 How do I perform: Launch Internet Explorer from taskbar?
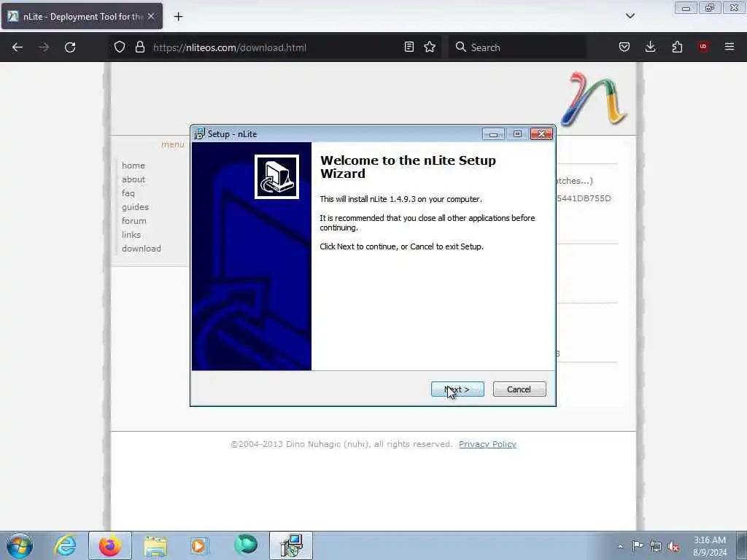click(65, 545)
